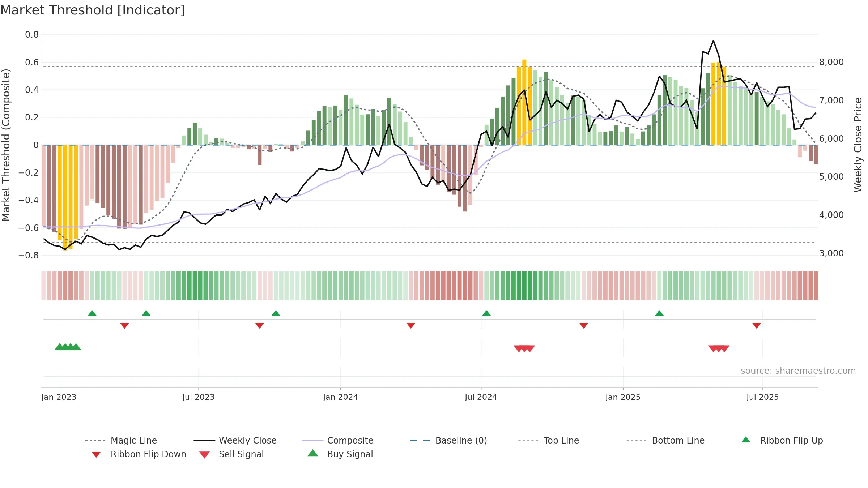This screenshot has height=488, width=868.
Task: Click the second green Ribbon Flip Up marker before Jul 2023
Action: 146,313
